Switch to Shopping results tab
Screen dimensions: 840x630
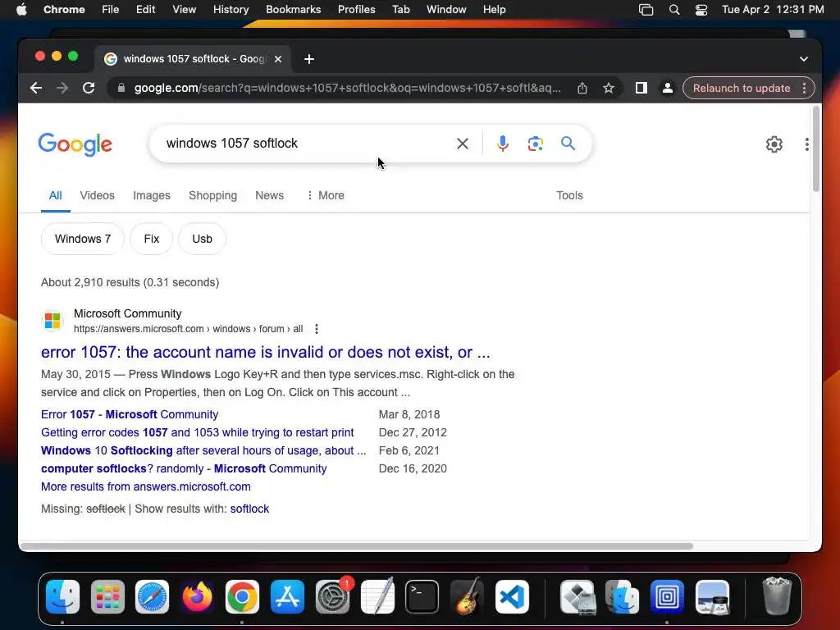pyautogui.click(x=212, y=195)
